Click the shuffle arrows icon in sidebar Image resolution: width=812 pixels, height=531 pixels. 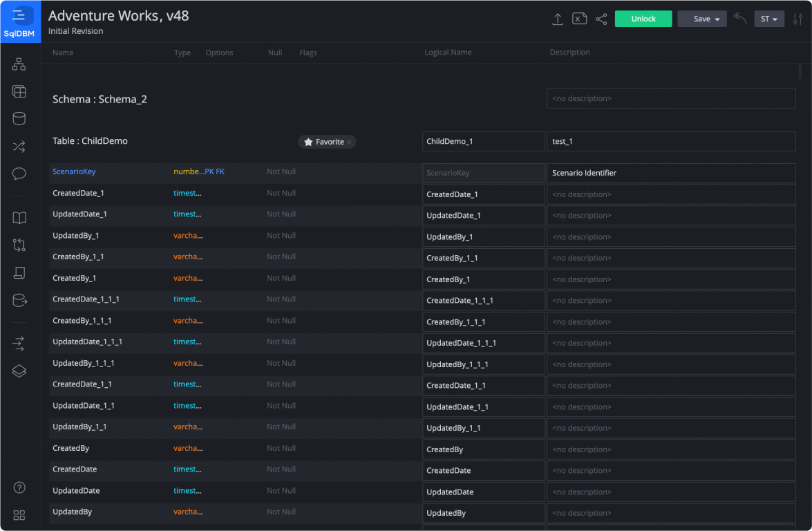tap(19, 147)
